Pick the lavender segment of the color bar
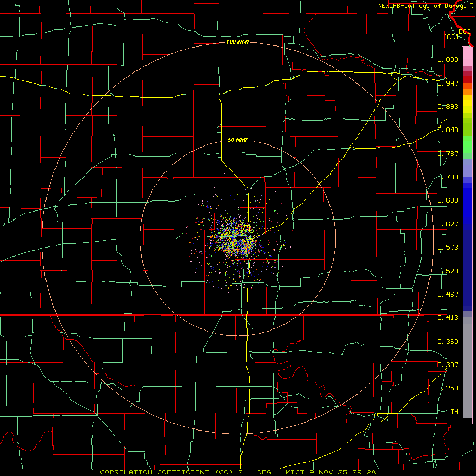 click(467, 168)
